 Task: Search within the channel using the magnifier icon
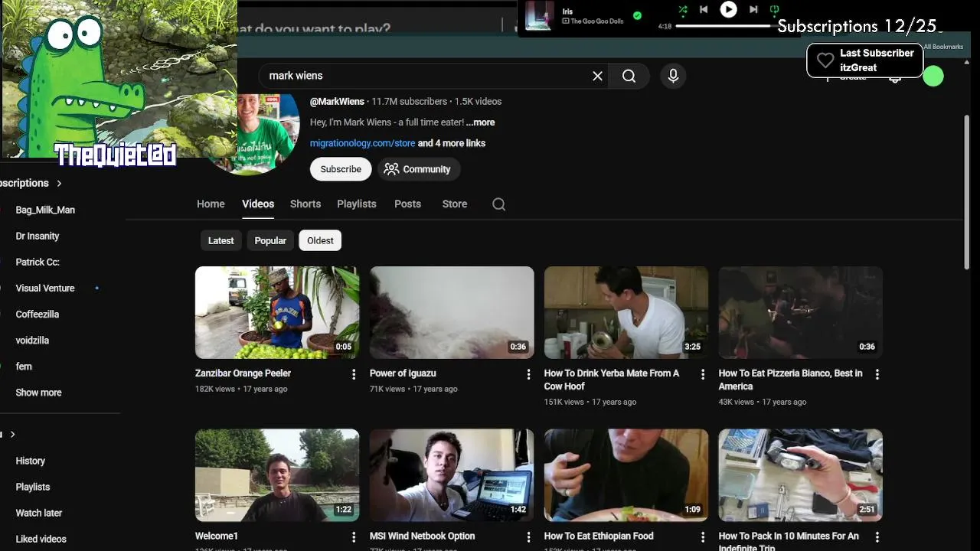click(x=498, y=204)
